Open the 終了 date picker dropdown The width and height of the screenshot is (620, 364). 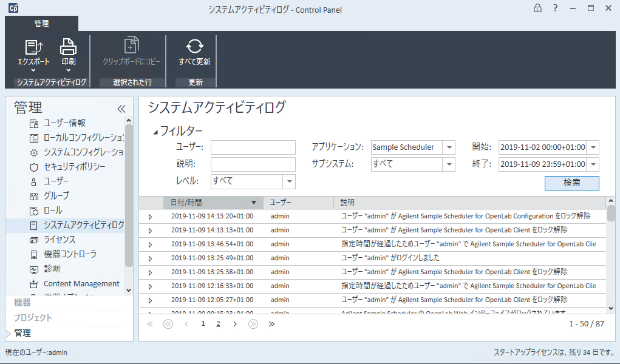tap(593, 164)
